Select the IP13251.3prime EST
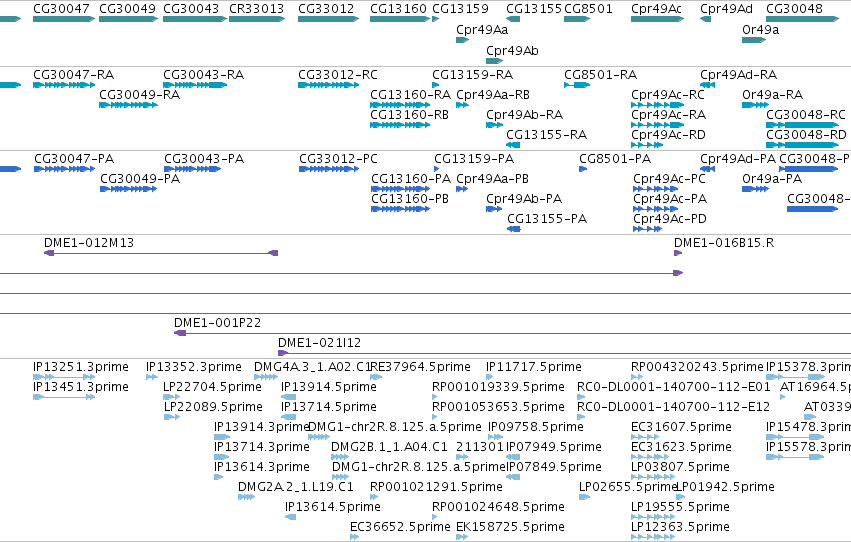This screenshot has width=851, height=542. click(x=64, y=377)
